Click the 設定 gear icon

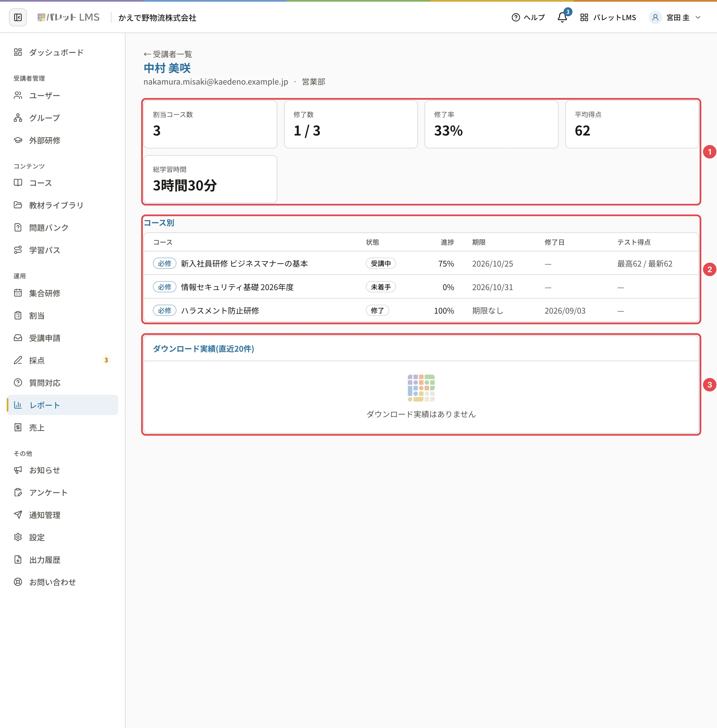pos(18,538)
